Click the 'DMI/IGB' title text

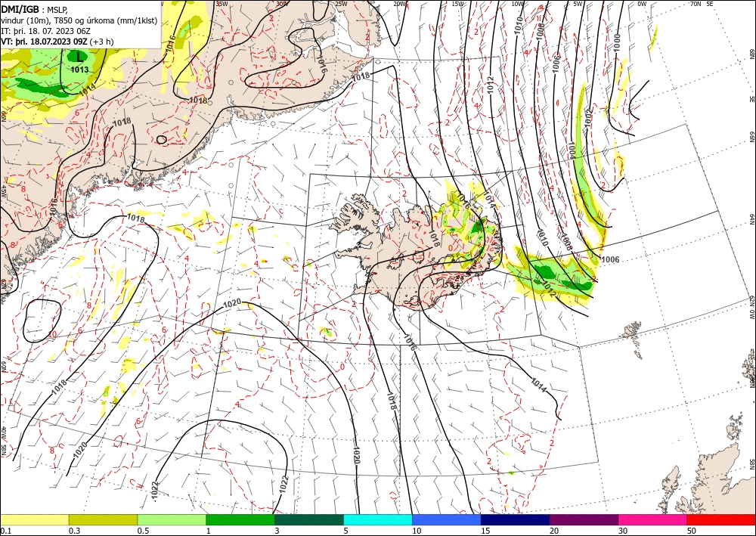20,8
